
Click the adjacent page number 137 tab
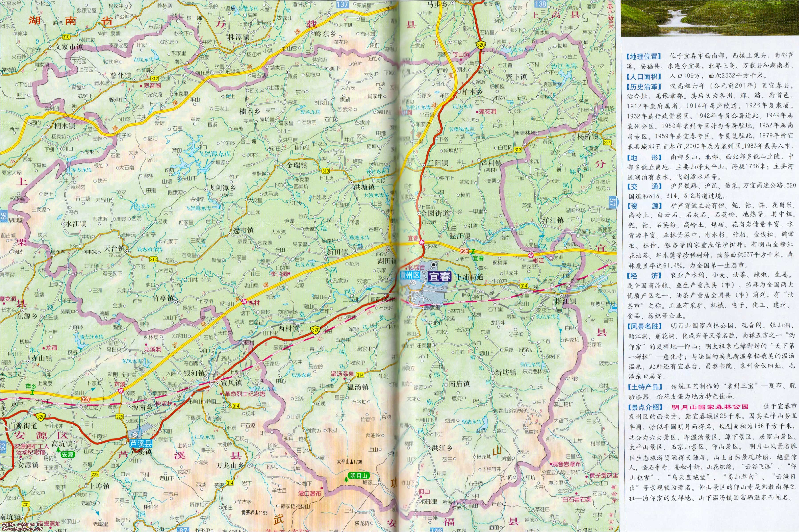(342, 4)
